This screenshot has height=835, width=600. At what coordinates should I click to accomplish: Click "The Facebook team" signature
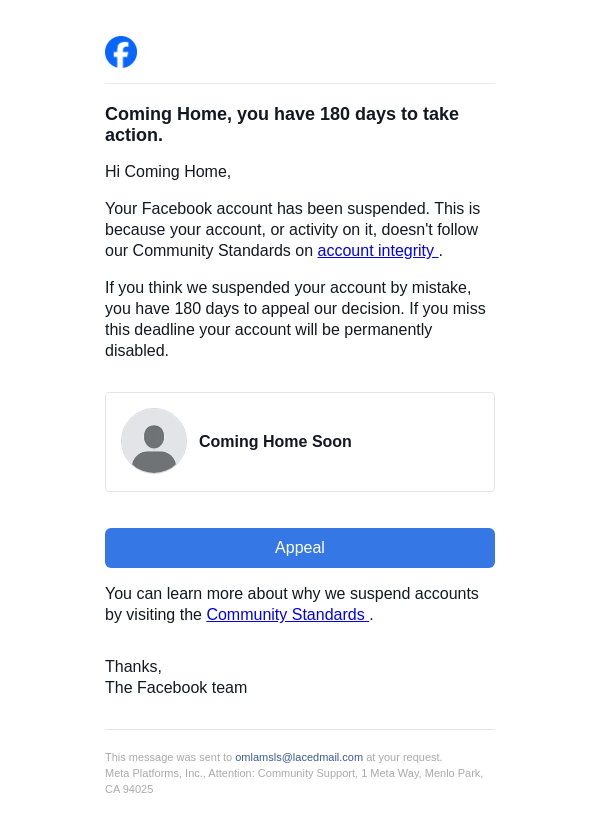click(176, 688)
